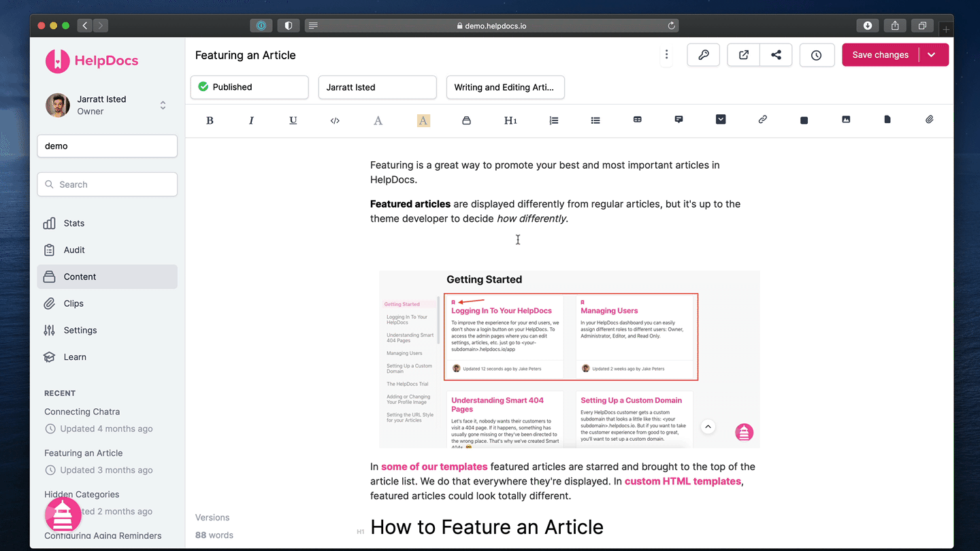The width and height of the screenshot is (980, 551).
Task: Toggle underline formatting in editor toolbar
Action: pyautogui.click(x=293, y=120)
